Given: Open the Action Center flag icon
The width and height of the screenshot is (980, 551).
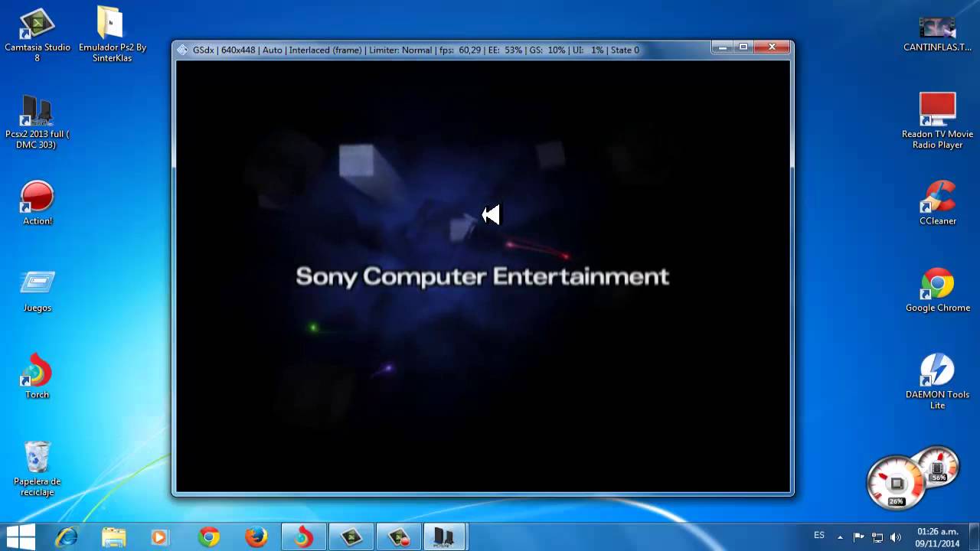Looking at the screenshot, I should click(858, 537).
